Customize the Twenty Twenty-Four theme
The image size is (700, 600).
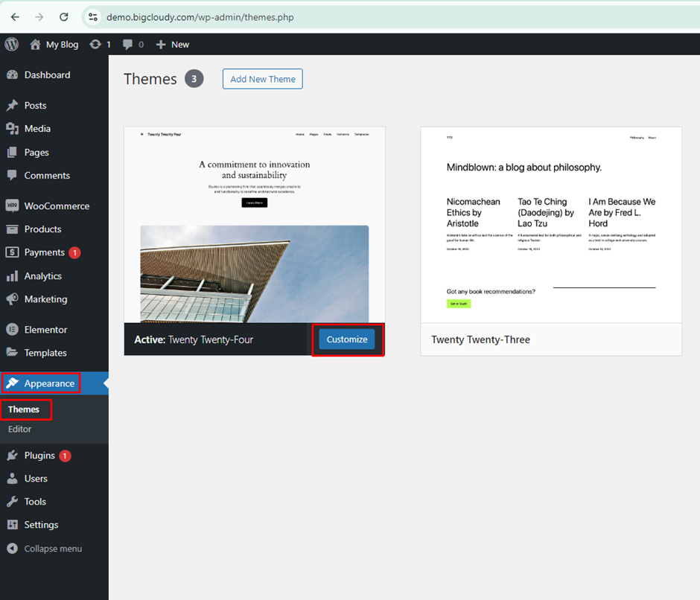(347, 339)
